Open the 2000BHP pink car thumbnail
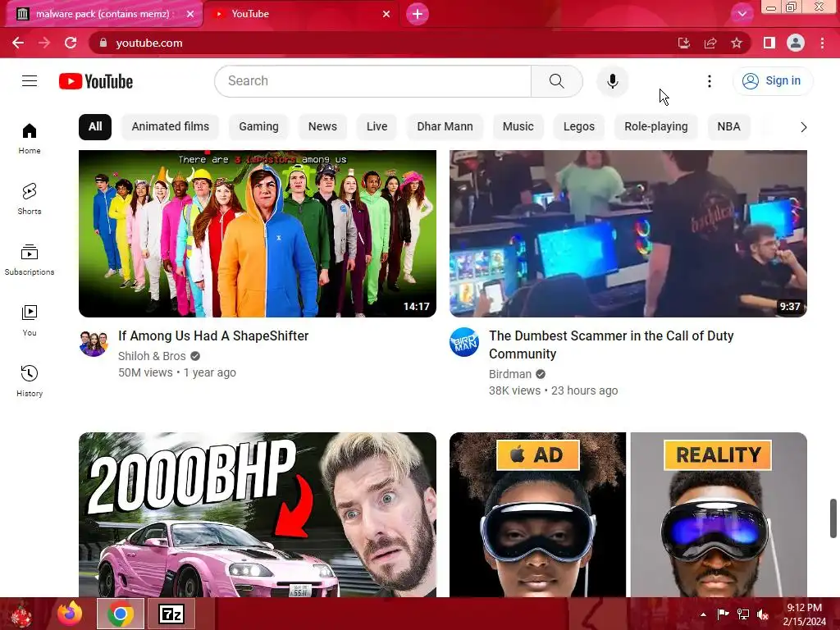This screenshot has width=840, height=630. coord(257,514)
